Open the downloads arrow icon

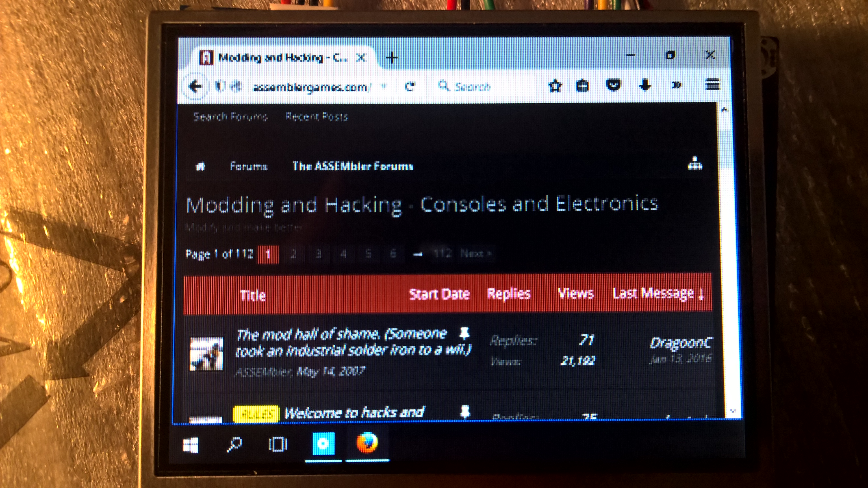click(645, 85)
